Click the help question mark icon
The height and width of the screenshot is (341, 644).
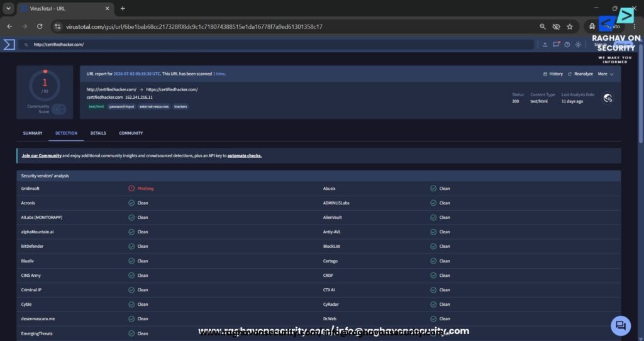pos(567,45)
